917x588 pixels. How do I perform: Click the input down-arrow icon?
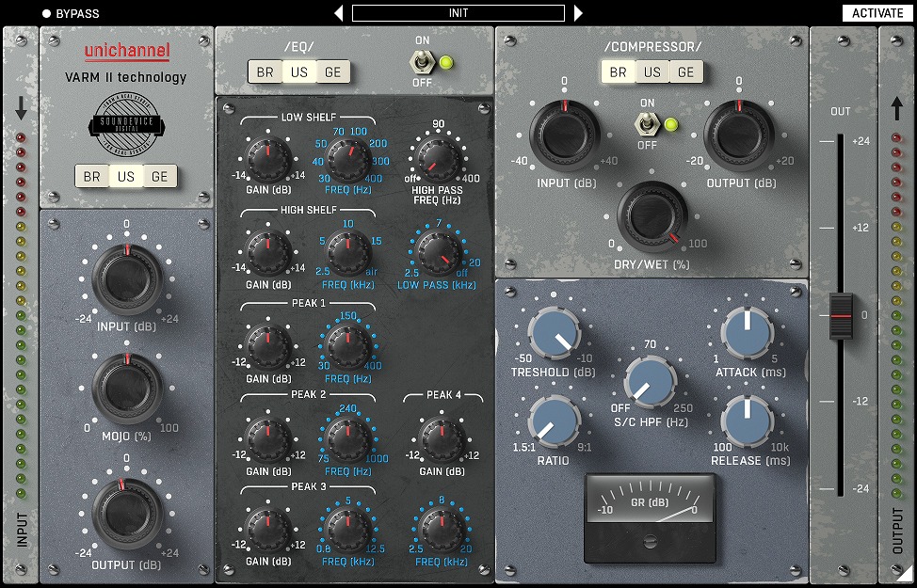tap(21, 109)
